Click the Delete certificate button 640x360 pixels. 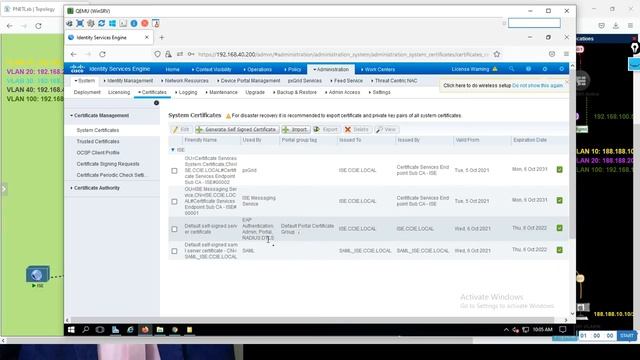click(x=357, y=129)
